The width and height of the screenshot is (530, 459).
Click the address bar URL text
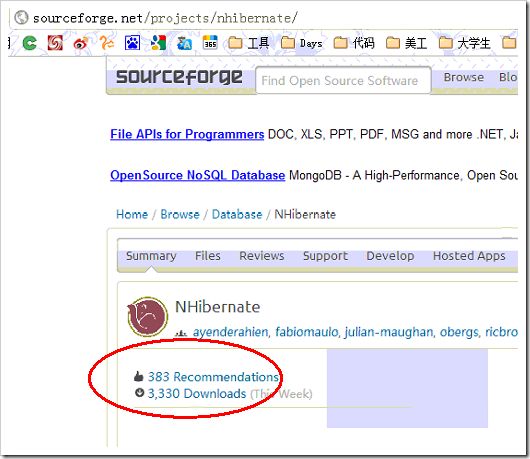[165, 18]
